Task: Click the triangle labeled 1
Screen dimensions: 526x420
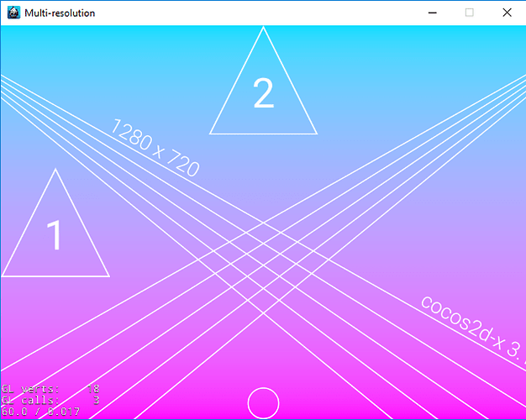Action: pyautogui.click(x=55, y=223)
